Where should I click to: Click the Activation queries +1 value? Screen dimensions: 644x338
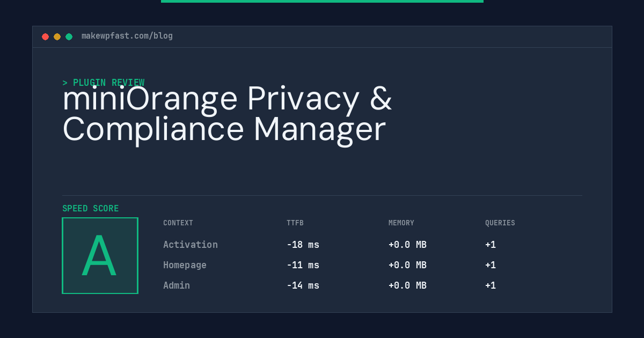[x=491, y=245]
